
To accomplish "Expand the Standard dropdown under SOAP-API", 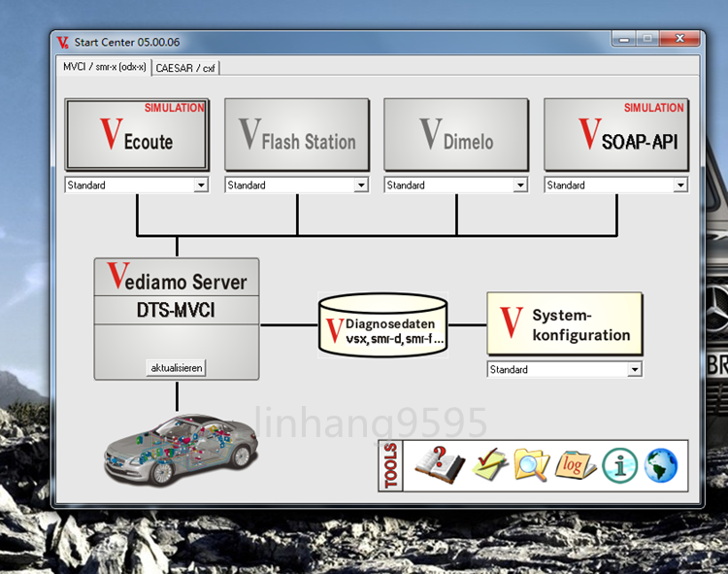I will point(680,185).
